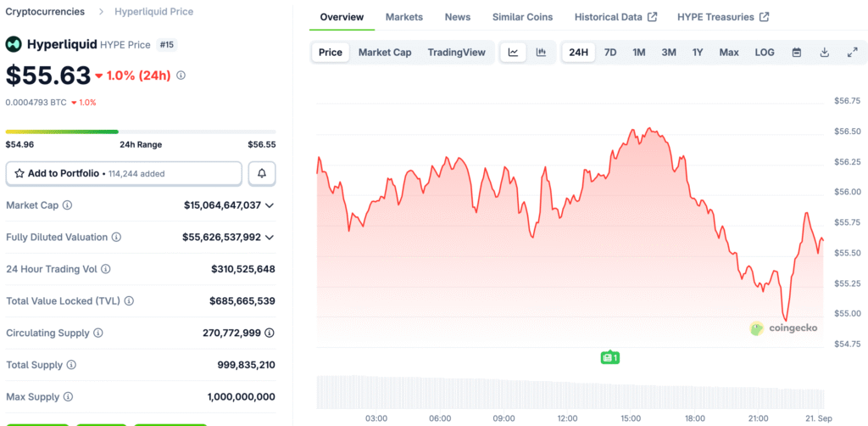Click the 0.0004793 BTC value
This screenshot has width=868, height=426.
[36, 103]
